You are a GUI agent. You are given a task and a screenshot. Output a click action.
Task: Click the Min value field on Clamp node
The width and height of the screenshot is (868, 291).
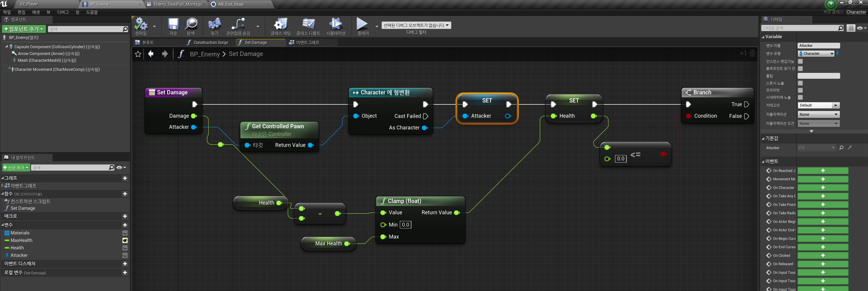405,225
